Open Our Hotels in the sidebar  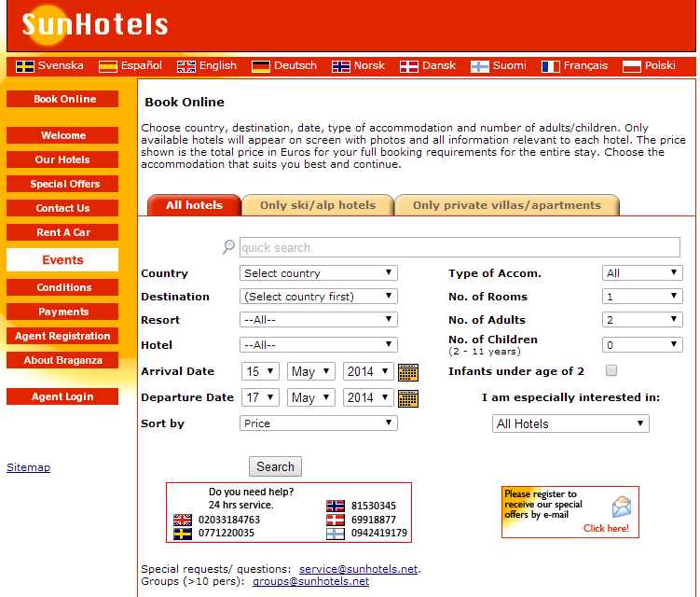point(62,160)
